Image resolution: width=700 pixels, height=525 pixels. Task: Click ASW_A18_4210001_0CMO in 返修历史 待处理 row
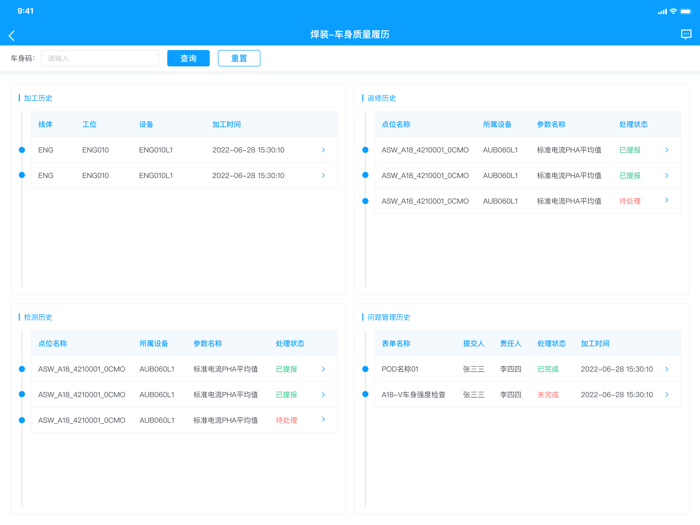(425, 201)
